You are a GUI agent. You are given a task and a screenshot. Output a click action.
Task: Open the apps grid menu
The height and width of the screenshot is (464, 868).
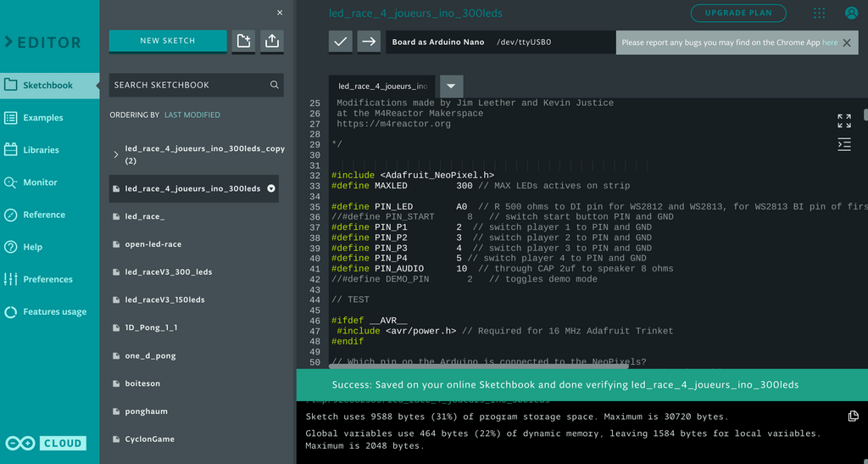[819, 13]
